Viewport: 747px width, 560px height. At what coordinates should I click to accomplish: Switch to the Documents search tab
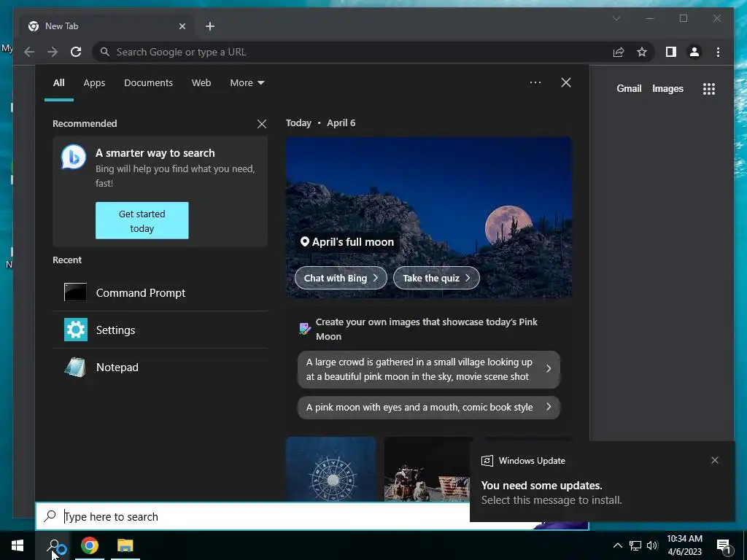148,83
